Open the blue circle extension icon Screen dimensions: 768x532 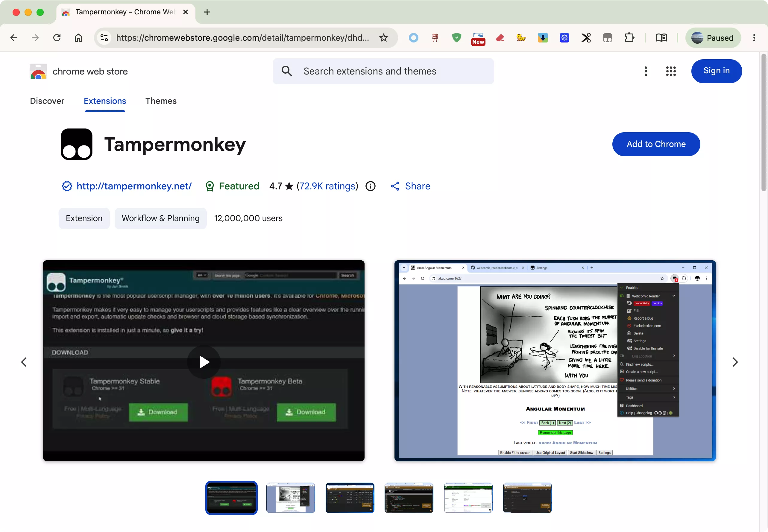pyautogui.click(x=413, y=38)
